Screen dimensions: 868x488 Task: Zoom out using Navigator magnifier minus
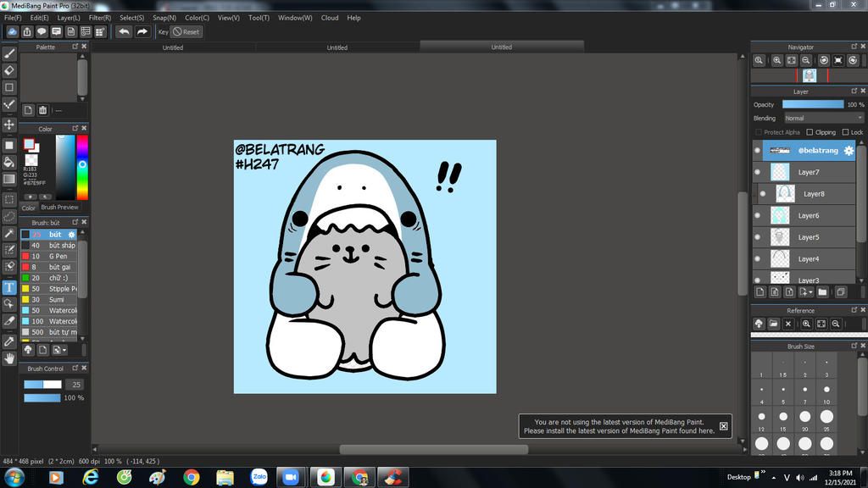[806, 60]
